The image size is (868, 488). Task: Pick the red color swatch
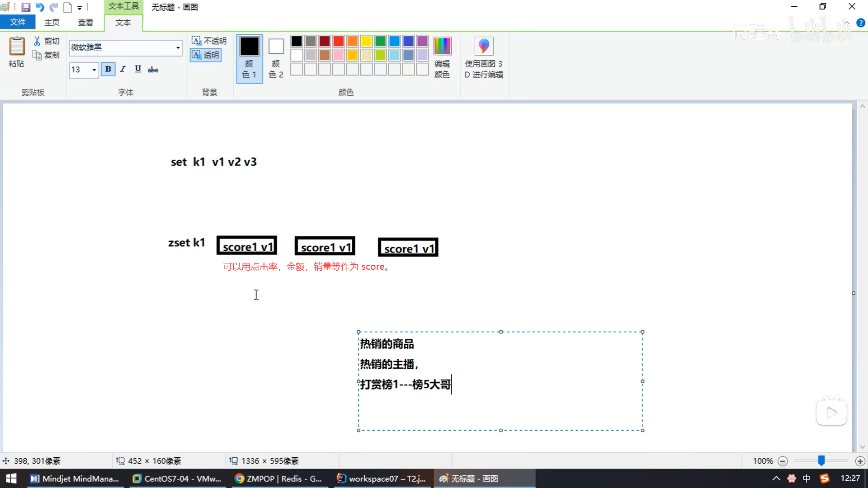[338, 41]
